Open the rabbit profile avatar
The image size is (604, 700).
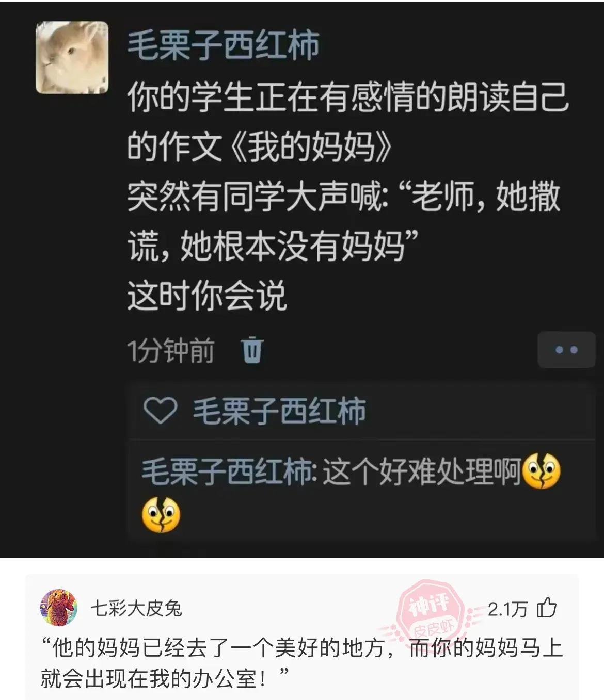pos(72,57)
